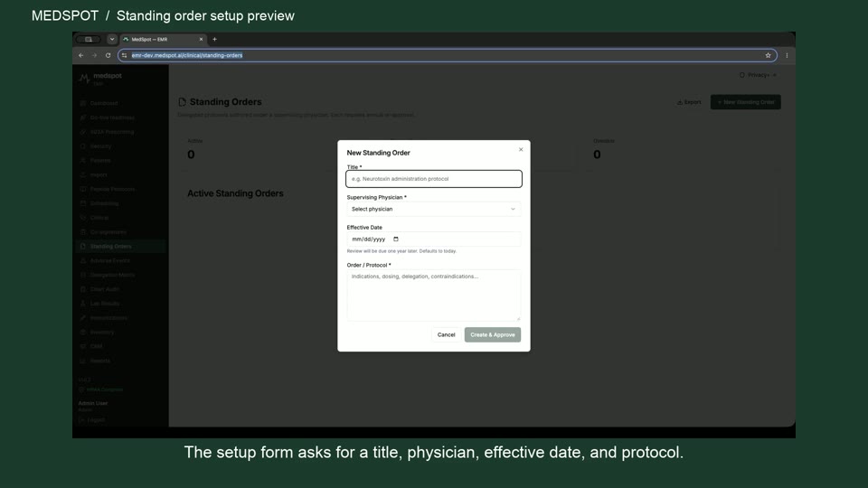
Task: Open Patients in the sidebar
Action: (100, 161)
